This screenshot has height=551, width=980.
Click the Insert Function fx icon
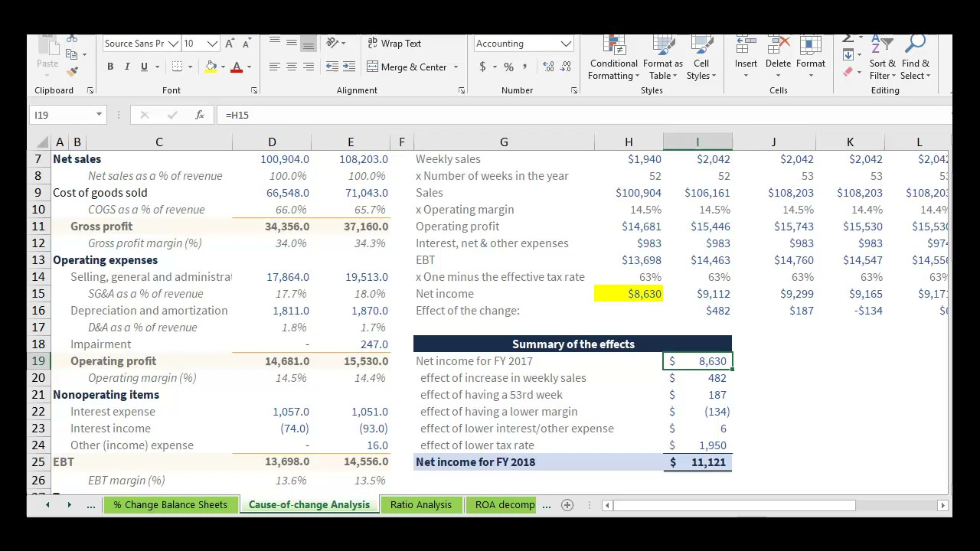[x=200, y=115]
